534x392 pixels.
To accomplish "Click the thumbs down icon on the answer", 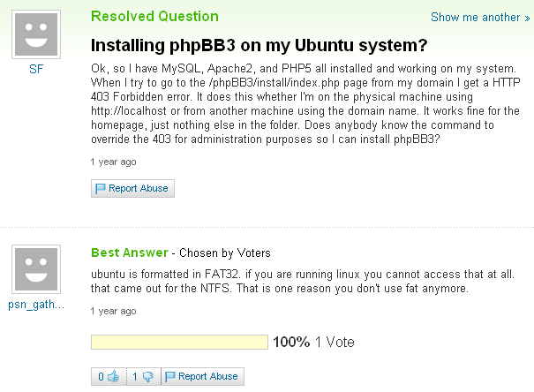I will [147, 376].
